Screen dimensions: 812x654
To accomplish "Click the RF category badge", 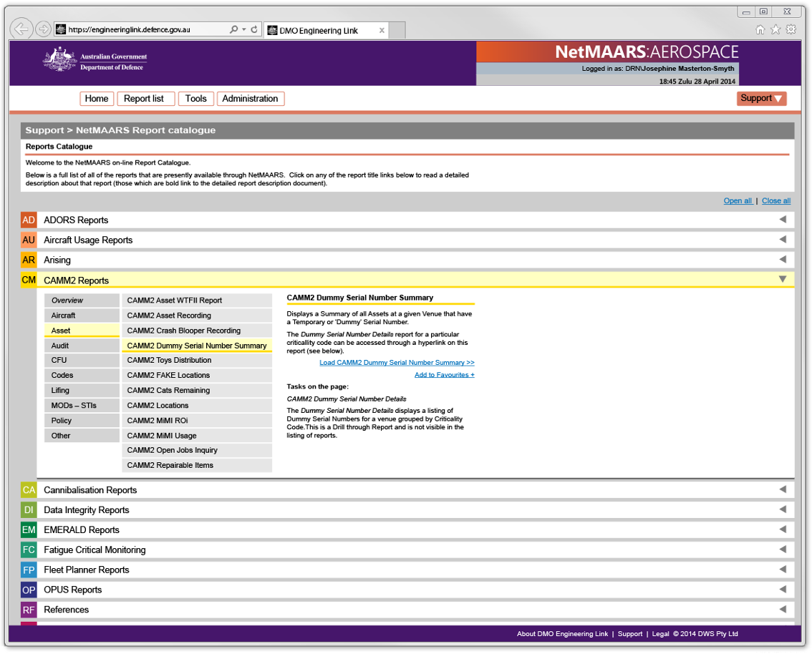I will pyautogui.click(x=29, y=610).
